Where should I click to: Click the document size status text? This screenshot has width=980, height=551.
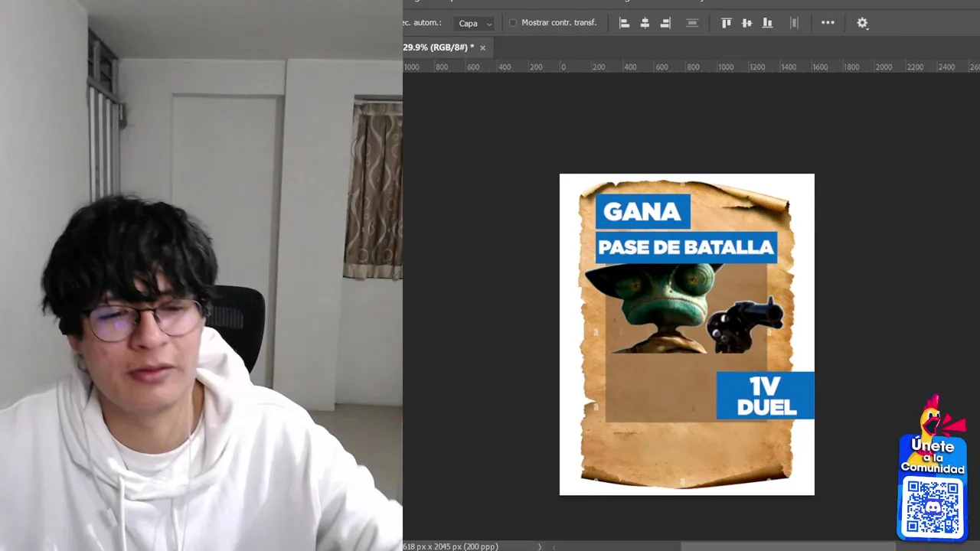tap(450, 546)
